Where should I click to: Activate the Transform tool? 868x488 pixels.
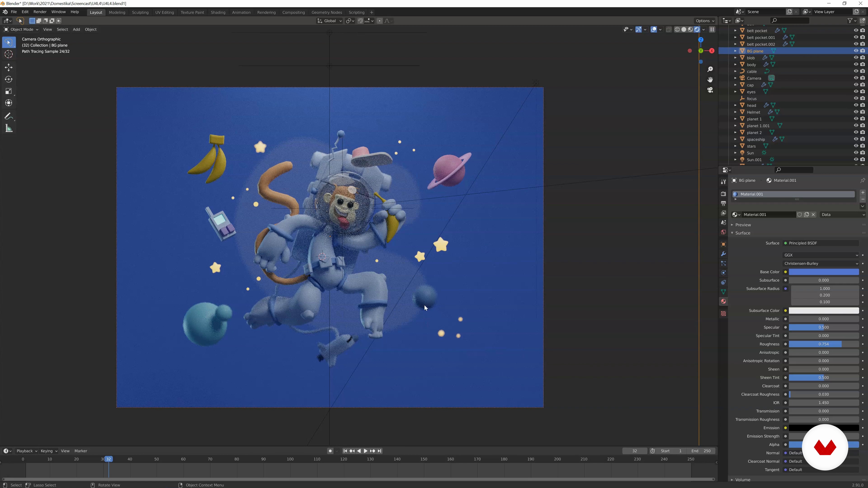[9, 103]
